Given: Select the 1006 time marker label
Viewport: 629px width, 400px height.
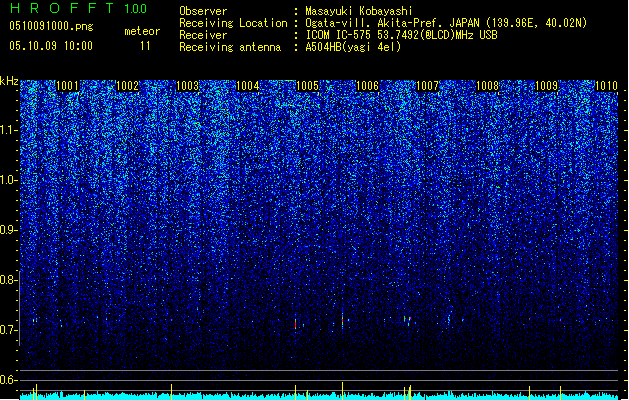Looking at the screenshot, I should [367, 86].
